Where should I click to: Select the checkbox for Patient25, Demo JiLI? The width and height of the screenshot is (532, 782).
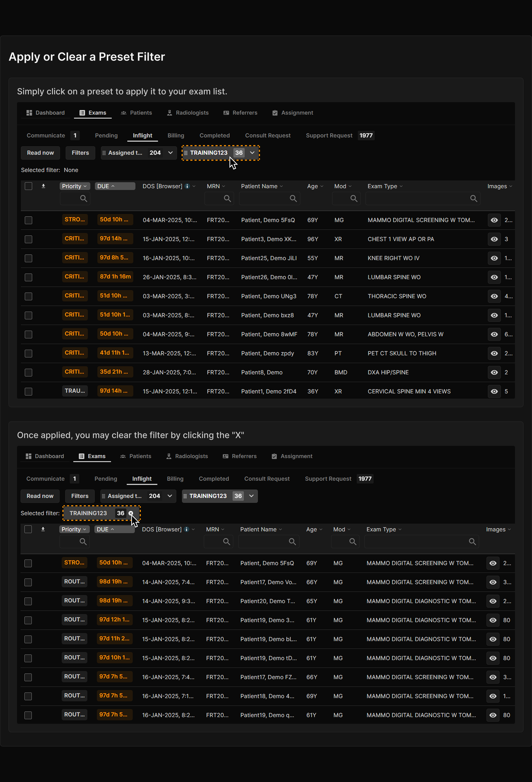click(x=29, y=259)
